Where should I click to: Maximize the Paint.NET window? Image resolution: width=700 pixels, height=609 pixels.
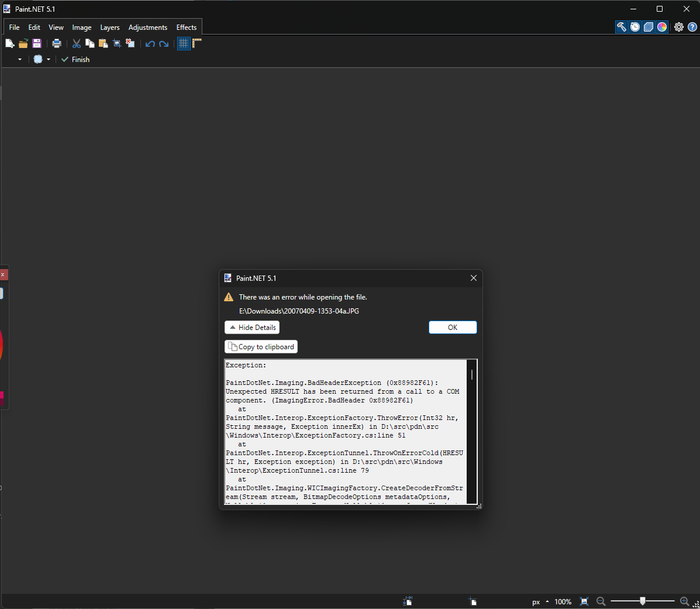click(x=660, y=9)
